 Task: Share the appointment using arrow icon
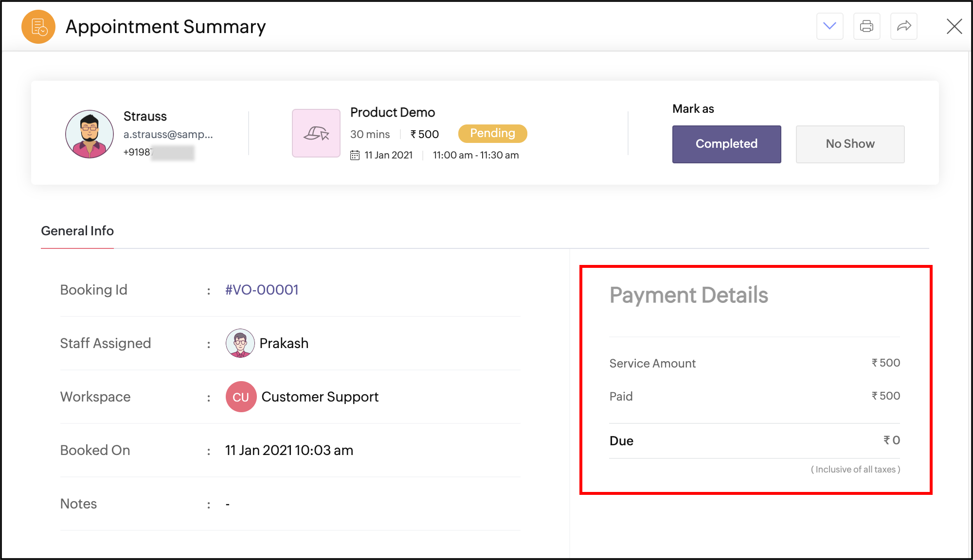pos(903,26)
